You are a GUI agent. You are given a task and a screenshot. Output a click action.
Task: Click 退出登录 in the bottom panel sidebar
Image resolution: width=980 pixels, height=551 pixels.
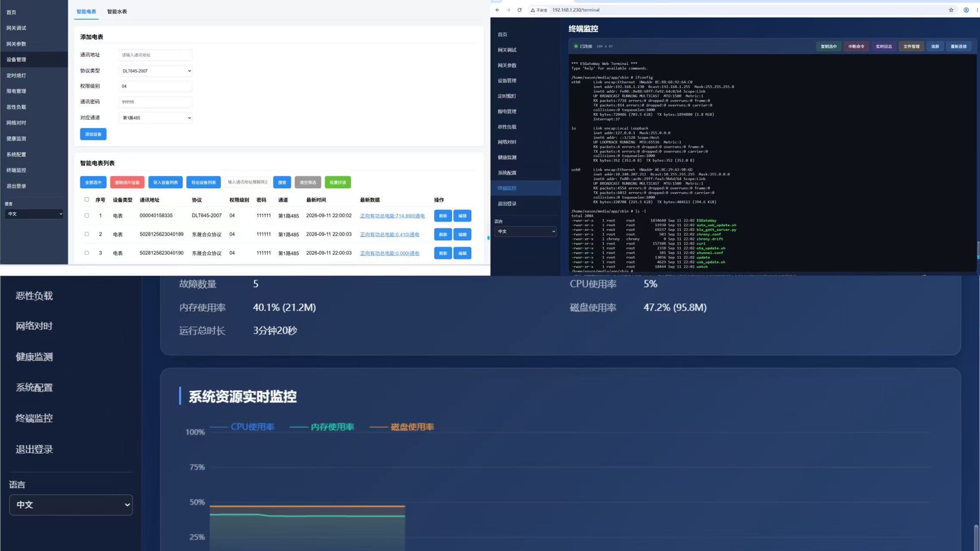[x=34, y=449]
